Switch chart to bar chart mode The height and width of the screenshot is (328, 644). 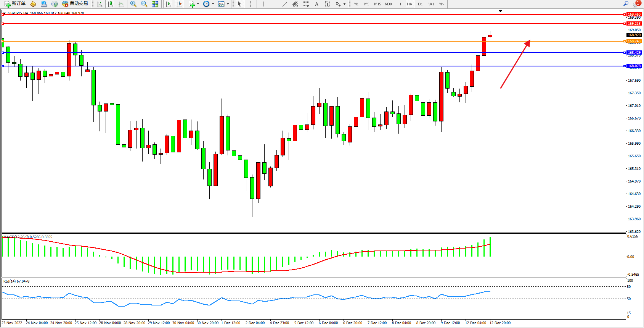100,4
